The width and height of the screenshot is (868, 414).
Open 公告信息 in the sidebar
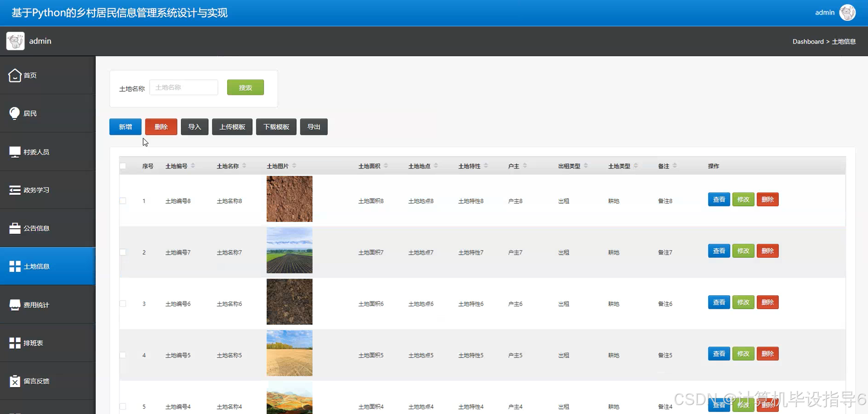point(48,228)
